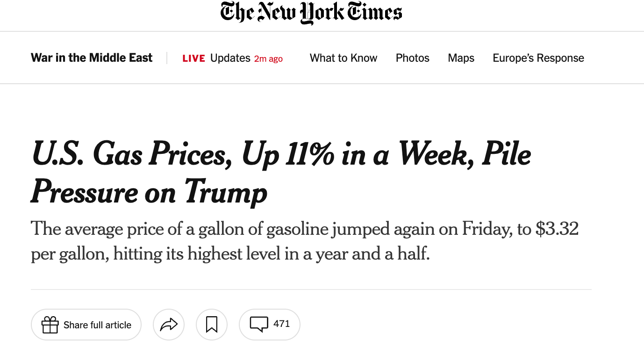The image size is (644, 362).
Task: Open War in the Middle East section
Action: tap(92, 58)
